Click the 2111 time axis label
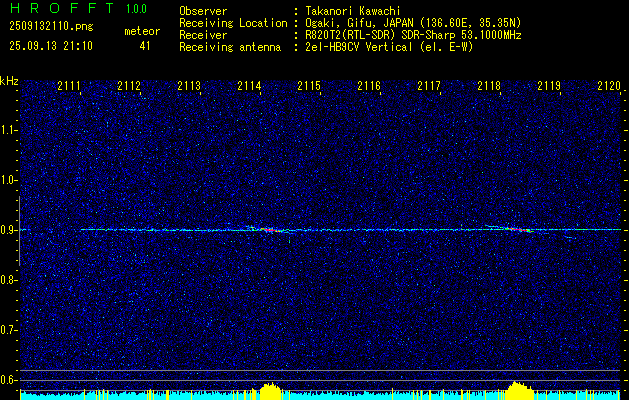Image resolution: width=629 pixels, height=400 pixels. point(69,86)
